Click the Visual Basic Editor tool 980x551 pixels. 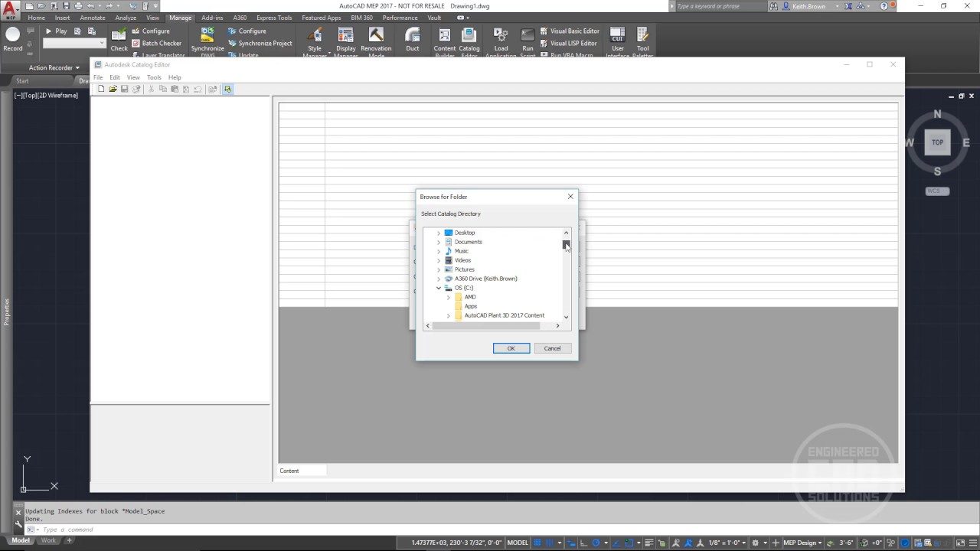pyautogui.click(x=570, y=31)
